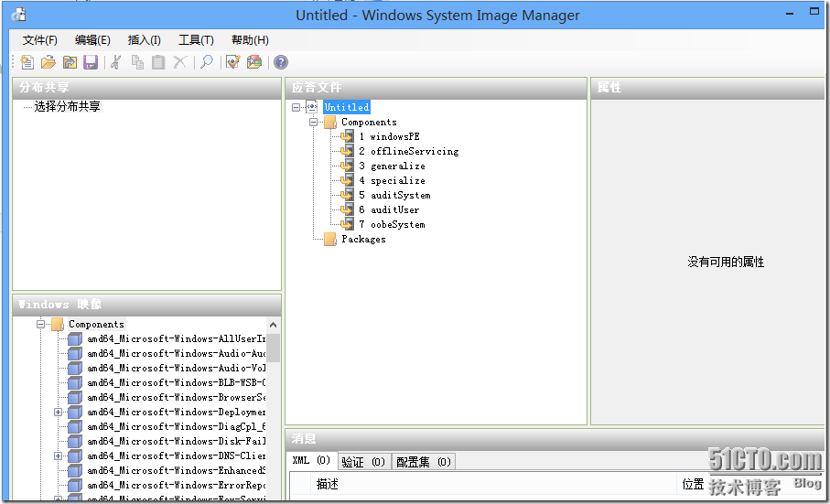The width and height of the screenshot is (830, 504).
Task: Select amd64_Microsoft-Windows-ErrorRep component
Action: click(x=177, y=485)
